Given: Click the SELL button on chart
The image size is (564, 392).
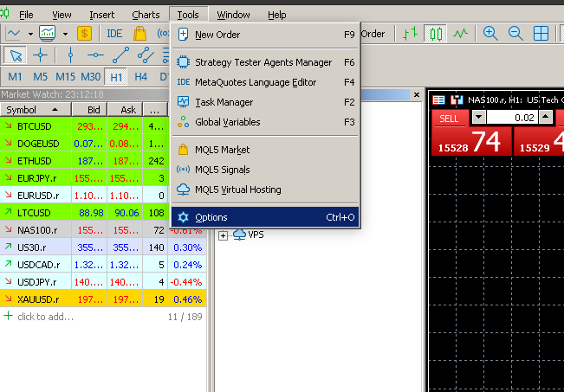Looking at the screenshot, I should pos(450,119).
